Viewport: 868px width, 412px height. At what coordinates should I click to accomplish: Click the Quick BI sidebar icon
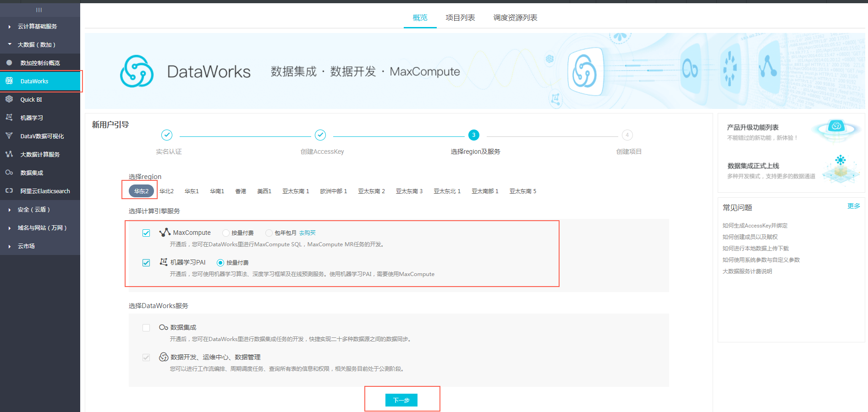point(9,99)
